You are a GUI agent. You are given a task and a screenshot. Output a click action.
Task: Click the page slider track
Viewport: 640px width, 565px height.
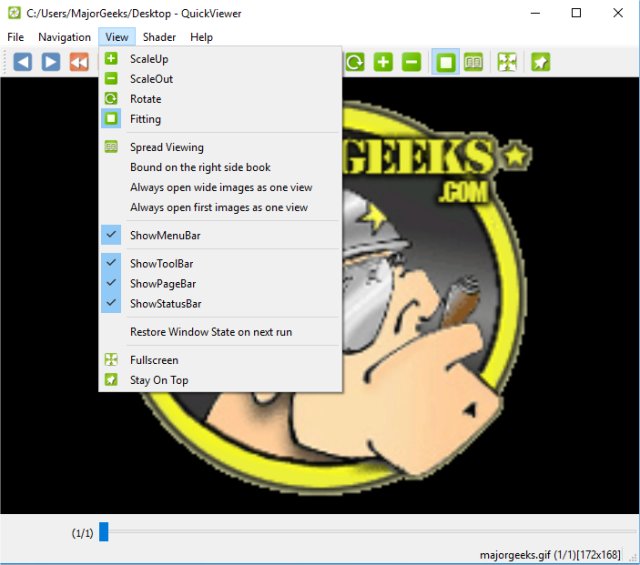(369, 532)
